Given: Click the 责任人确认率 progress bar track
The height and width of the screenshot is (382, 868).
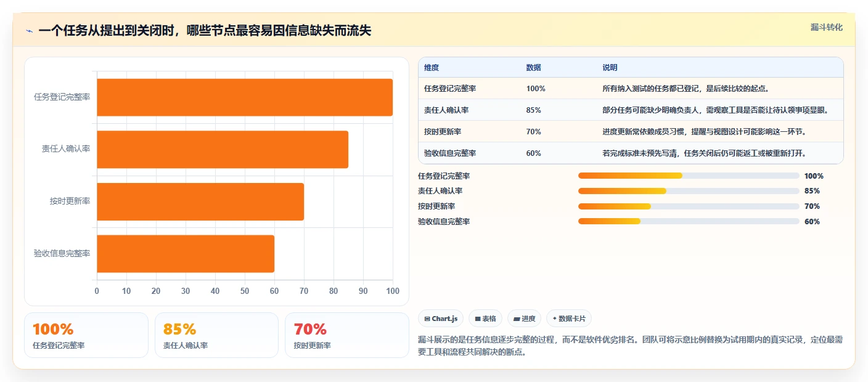Looking at the screenshot, I should [689, 191].
